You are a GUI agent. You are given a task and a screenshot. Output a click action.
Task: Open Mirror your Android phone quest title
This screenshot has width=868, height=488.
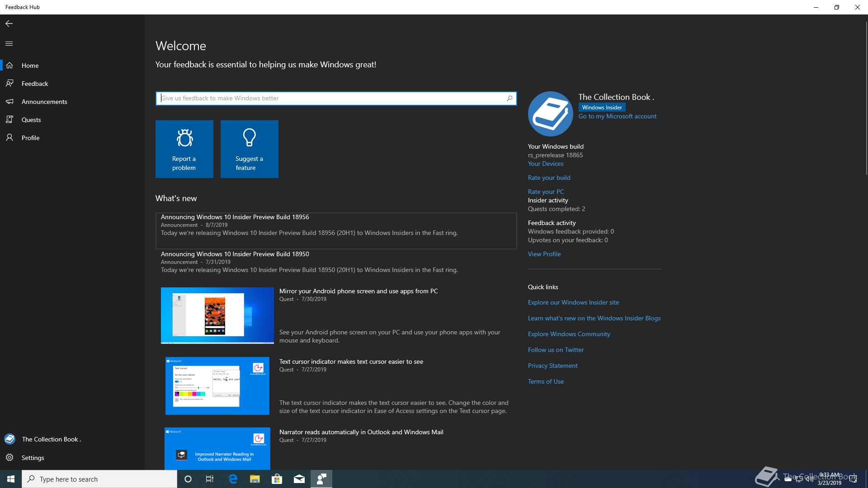[359, 291]
